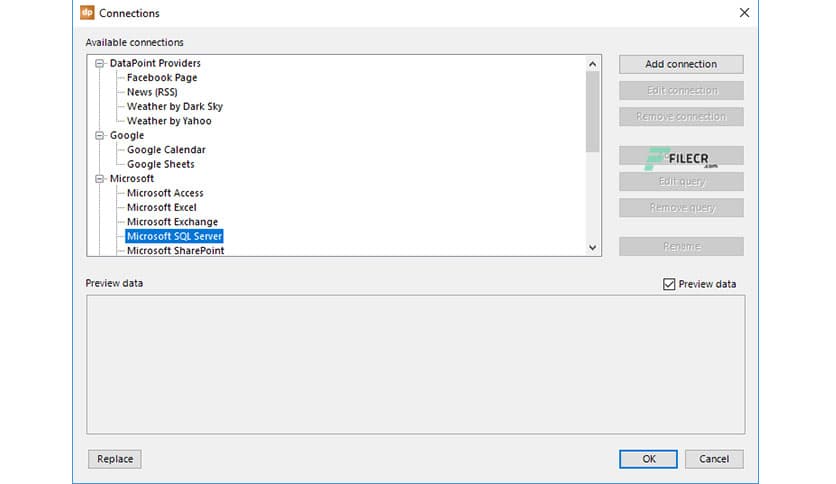Click the DataPoint Providers label
836x484 pixels.
[155, 63]
